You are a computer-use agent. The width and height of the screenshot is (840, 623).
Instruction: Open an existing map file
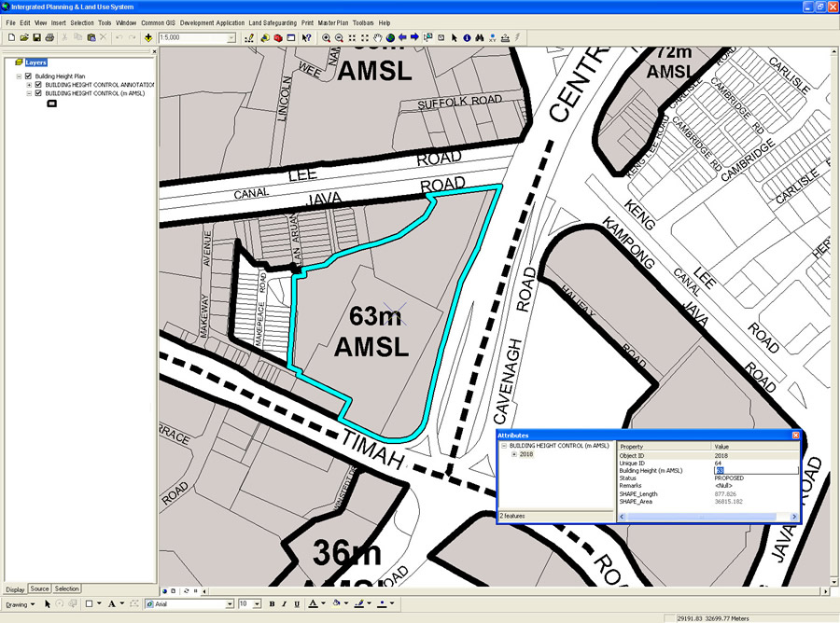[x=24, y=37]
